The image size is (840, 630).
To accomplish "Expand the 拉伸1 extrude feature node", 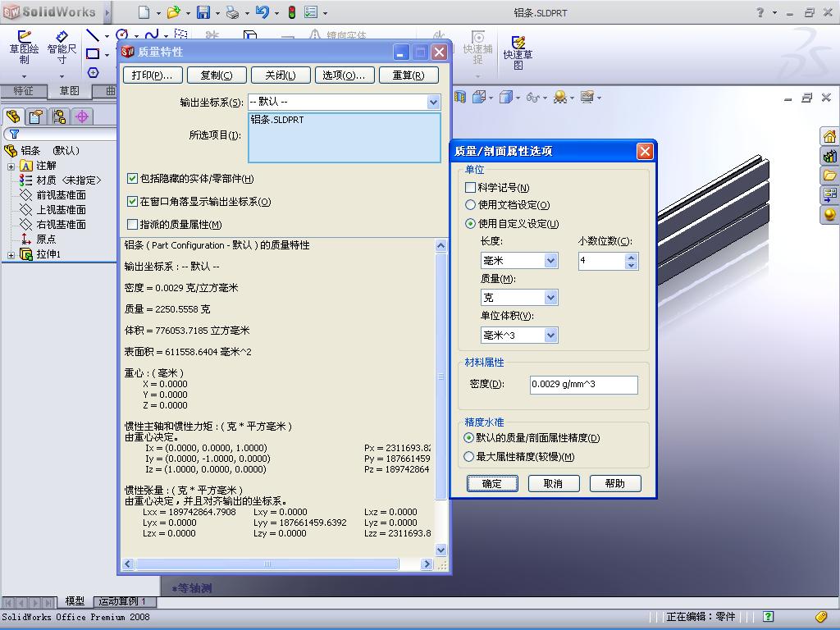I will (11, 255).
